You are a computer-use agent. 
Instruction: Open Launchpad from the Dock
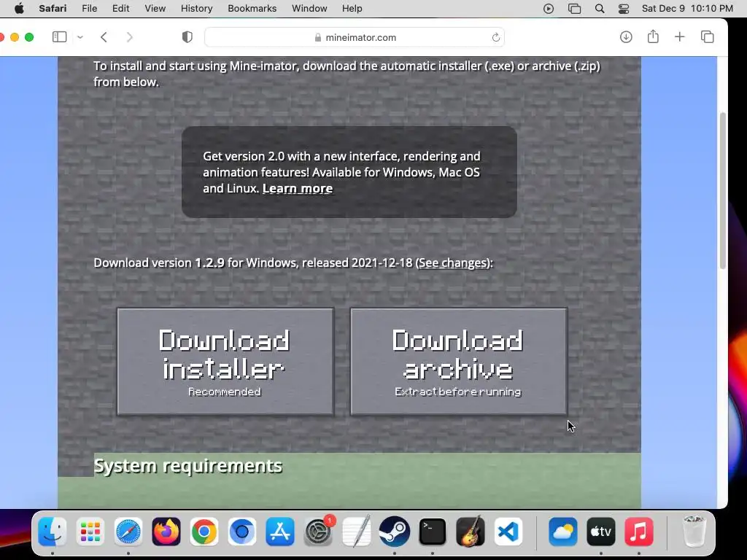(x=90, y=532)
